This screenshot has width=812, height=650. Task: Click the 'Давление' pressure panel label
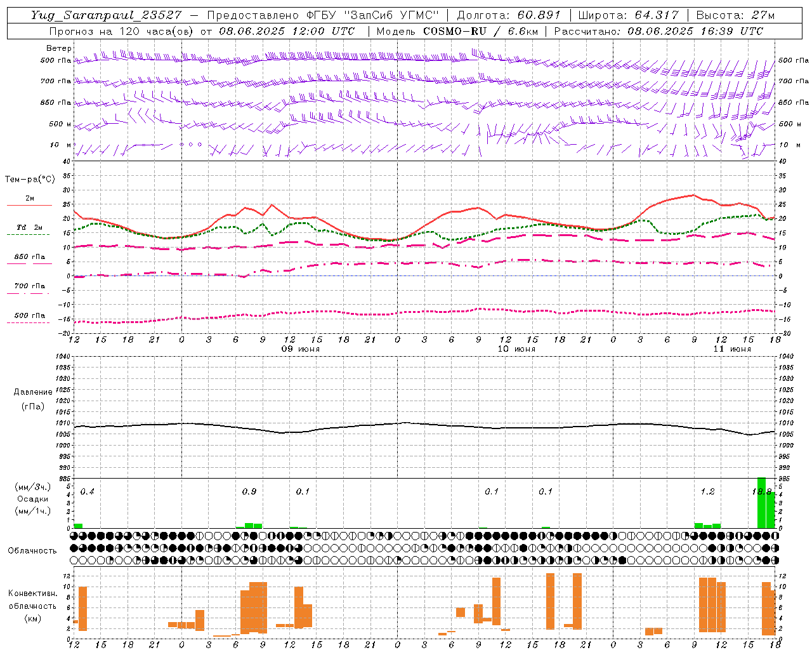pos(33,392)
